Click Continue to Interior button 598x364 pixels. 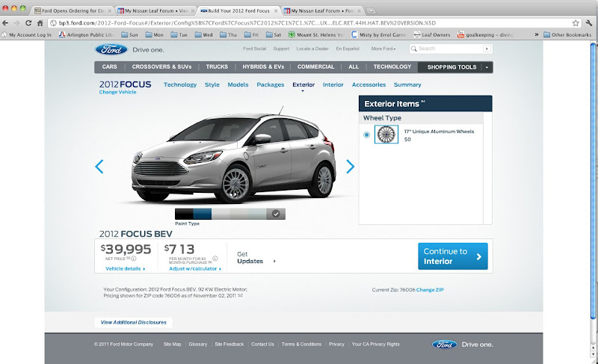(453, 256)
